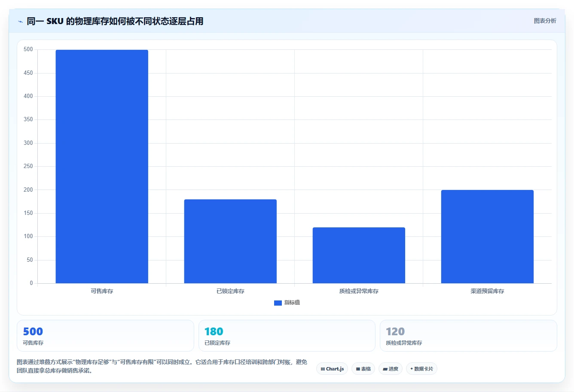Toggle the 指标值 legend color box
Viewport: 574px width, 392px height.
pos(278,303)
